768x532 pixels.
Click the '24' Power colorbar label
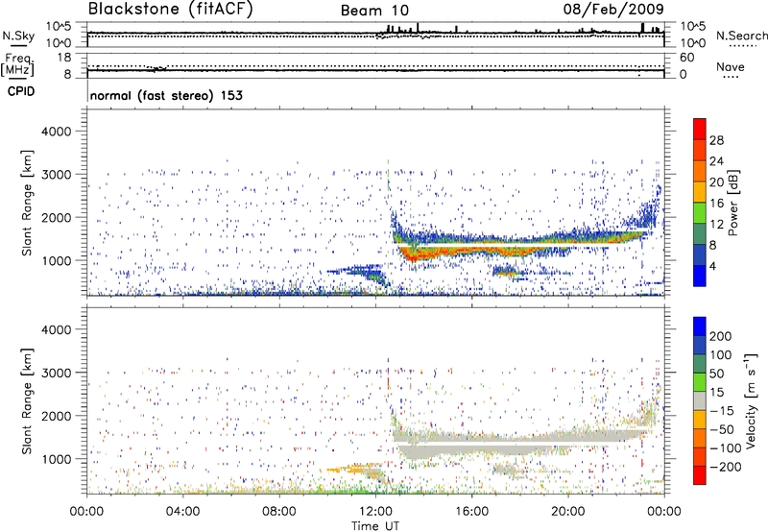(x=716, y=161)
